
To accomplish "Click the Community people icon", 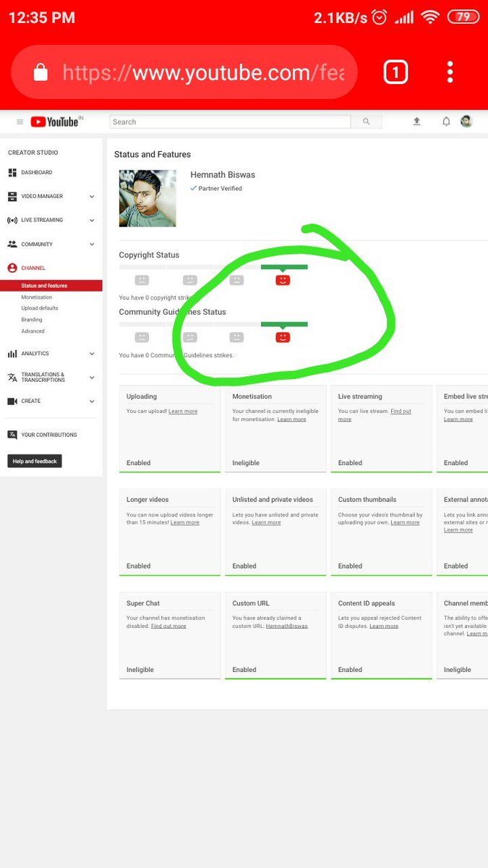I will pyautogui.click(x=12, y=244).
